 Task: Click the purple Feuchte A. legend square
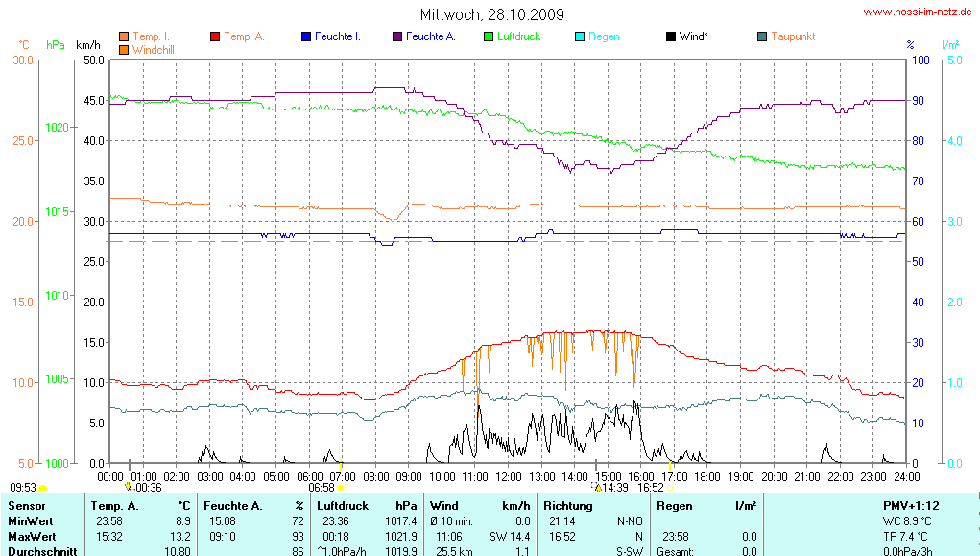397,36
